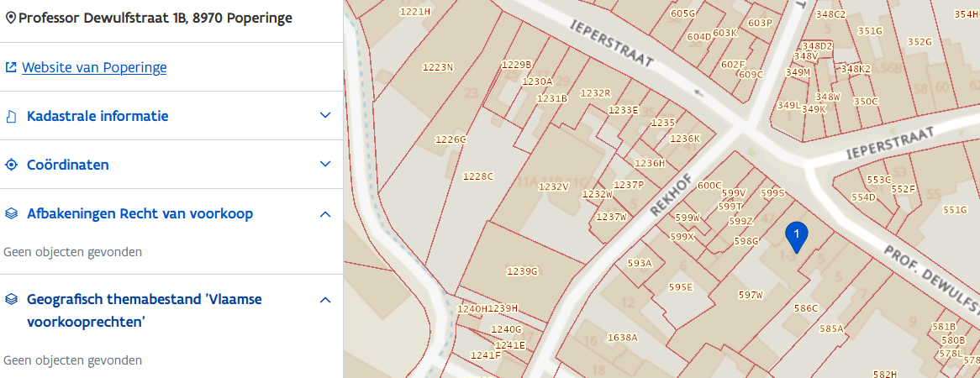
Task: Click parcel label 1232V on the map
Action: [554, 186]
